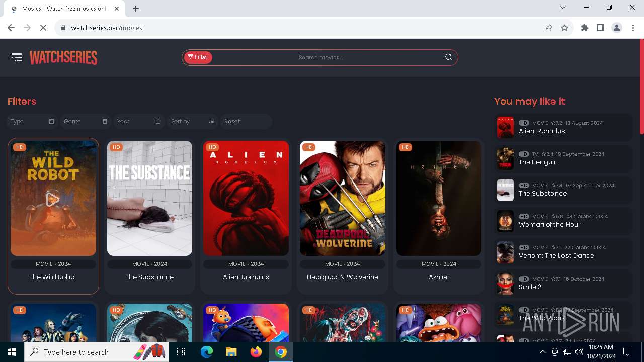Open Chrome extensions puzzle icon
The height and width of the screenshot is (362, 644).
pyautogui.click(x=585, y=28)
